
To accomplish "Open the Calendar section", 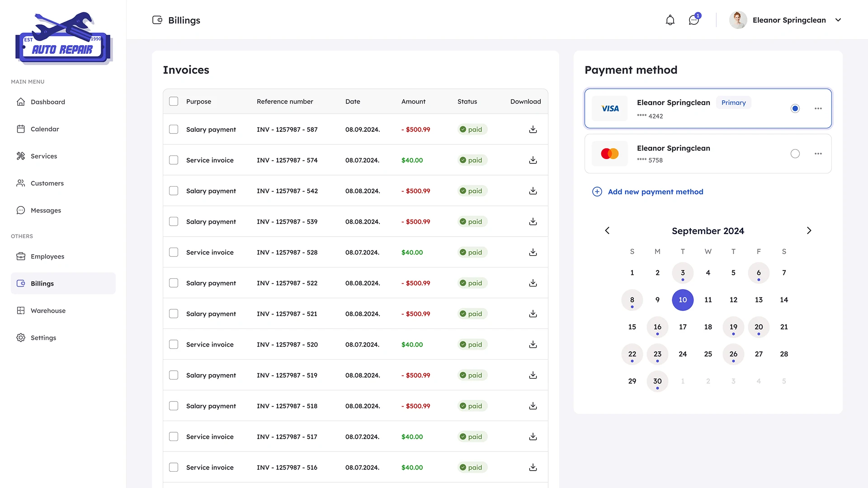I will click(x=44, y=129).
